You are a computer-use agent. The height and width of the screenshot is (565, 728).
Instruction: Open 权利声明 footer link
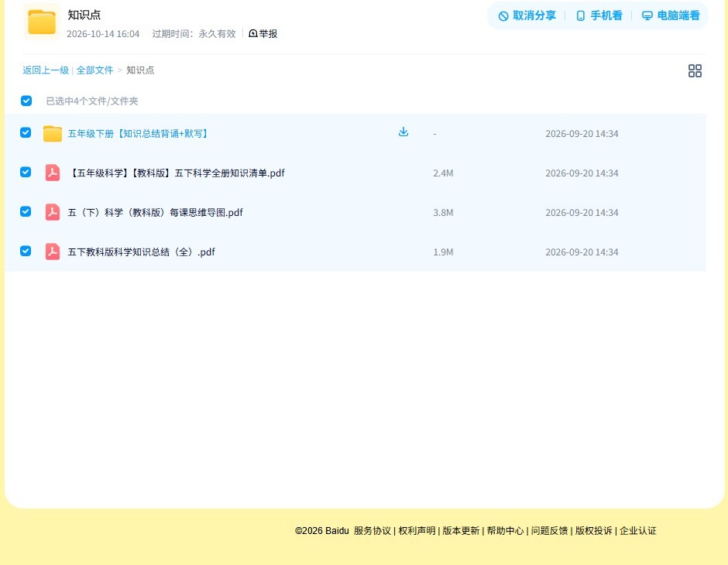417,531
